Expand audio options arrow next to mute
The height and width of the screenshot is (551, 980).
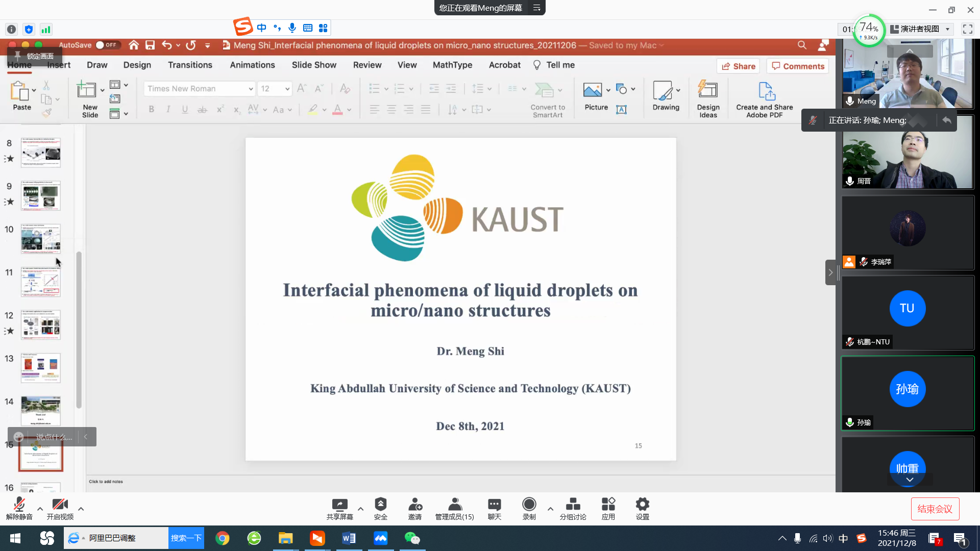tap(40, 509)
